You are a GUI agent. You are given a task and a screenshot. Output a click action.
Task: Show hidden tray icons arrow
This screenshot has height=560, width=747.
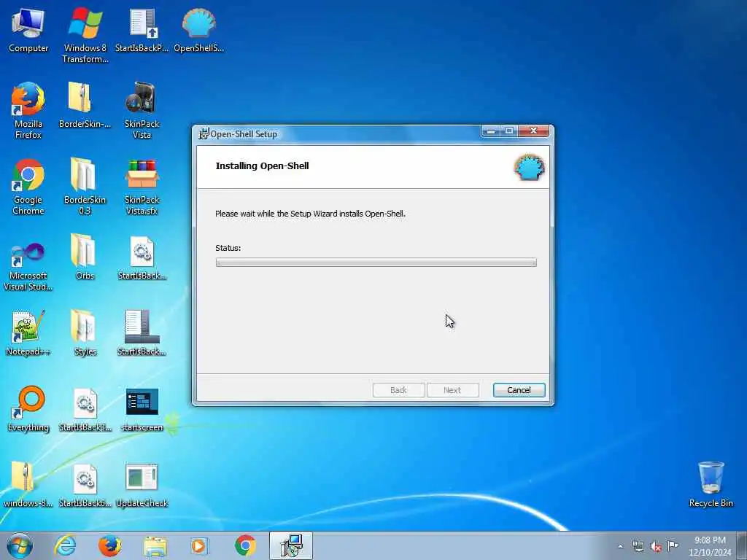click(x=620, y=546)
